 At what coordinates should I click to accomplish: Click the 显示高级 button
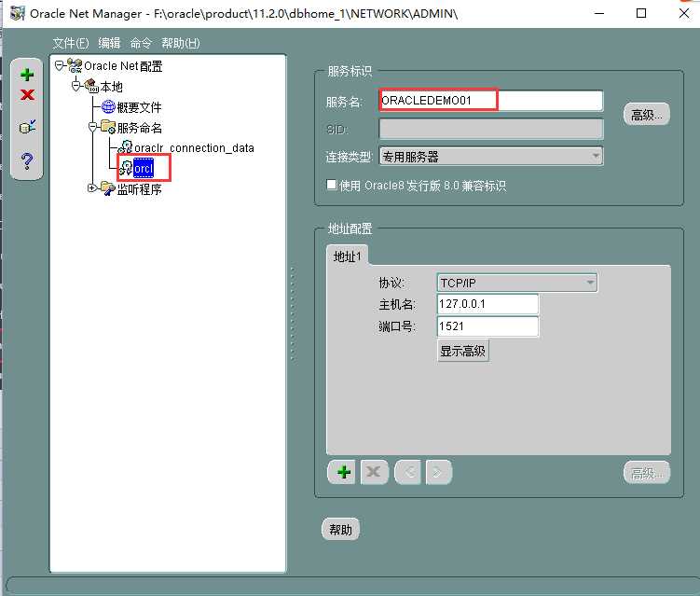(x=463, y=351)
